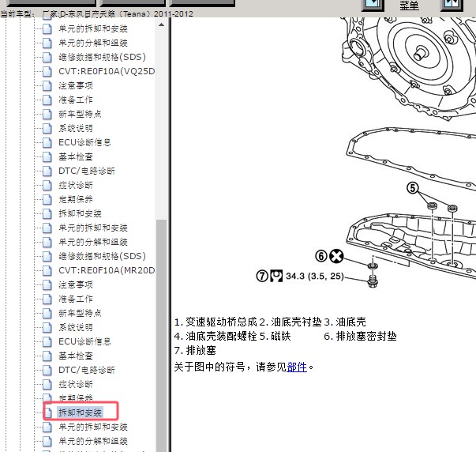The height and width of the screenshot is (452, 476).
Task: Select 单元的拆卸和安装 under the MR20D section
Action: [x=93, y=427]
